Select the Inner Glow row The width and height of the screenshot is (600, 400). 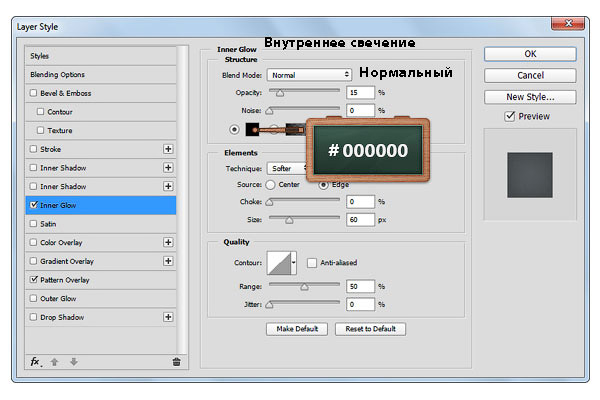101,205
